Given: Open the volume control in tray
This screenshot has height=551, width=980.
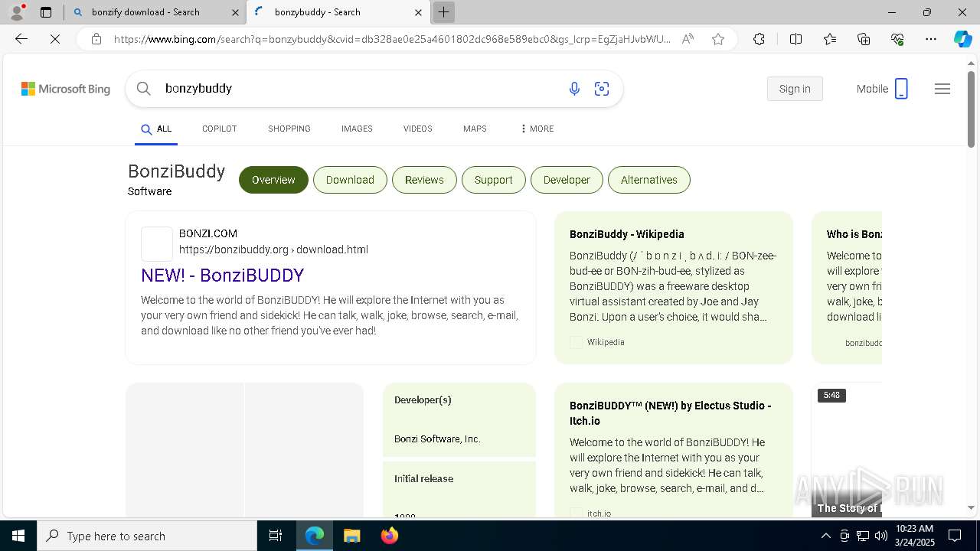Looking at the screenshot, I should tap(880, 536).
